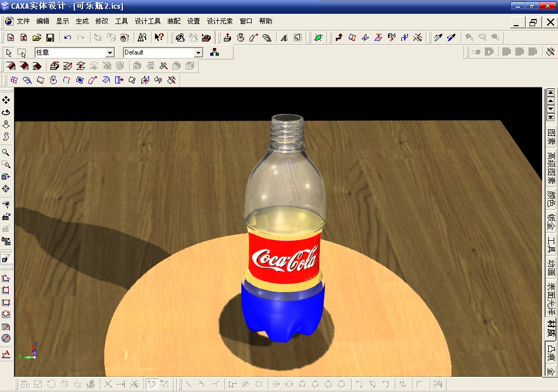558x392 pixels.
Task: Click the pencil-crossed-lines icon in top toolbar
Action: pyautogui.click(x=418, y=37)
